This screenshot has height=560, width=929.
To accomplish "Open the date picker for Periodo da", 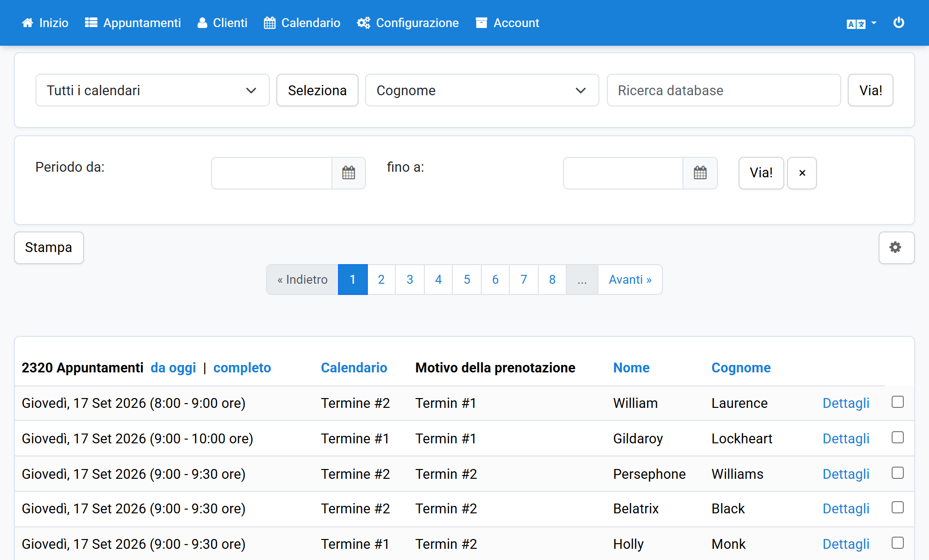I will [x=349, y=173].
